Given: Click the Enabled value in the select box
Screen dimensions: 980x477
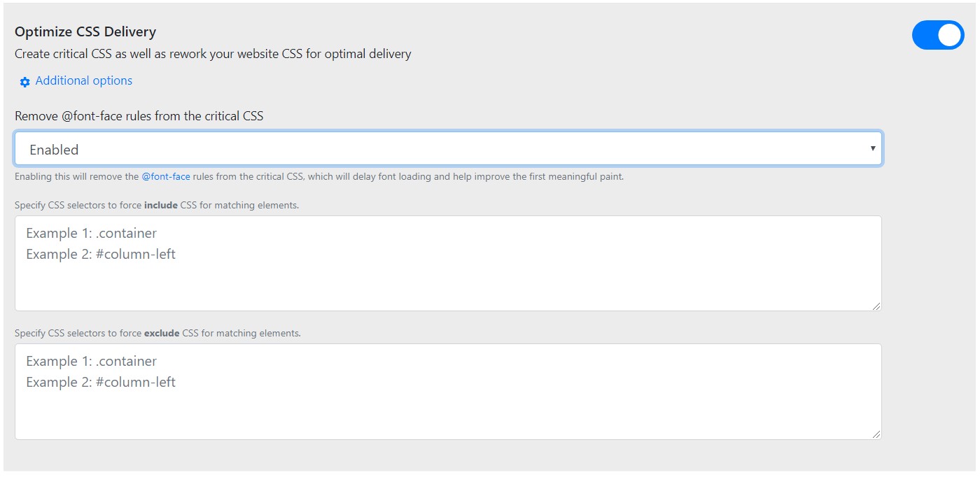Looking at the screenshot, I should pos(54,150).
